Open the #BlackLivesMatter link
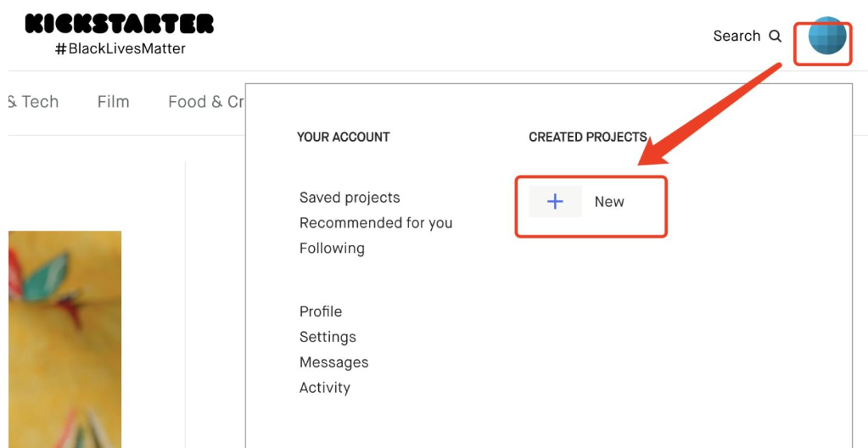Screen dimensions: 868x448 [120, 49]
